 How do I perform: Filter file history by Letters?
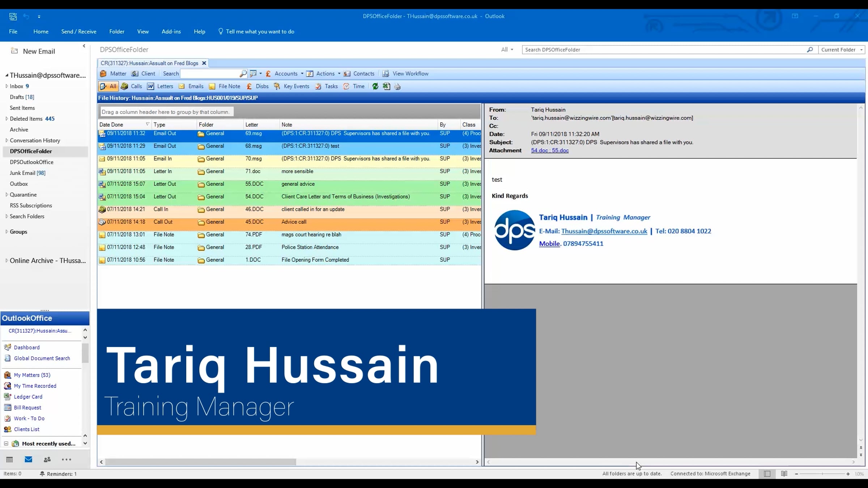click(x=160, y=86)
